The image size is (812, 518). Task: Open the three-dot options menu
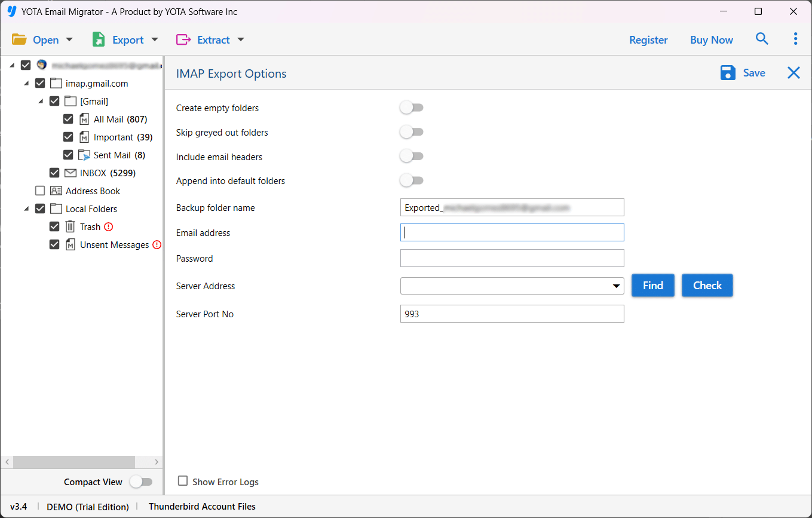pos(795,38)
